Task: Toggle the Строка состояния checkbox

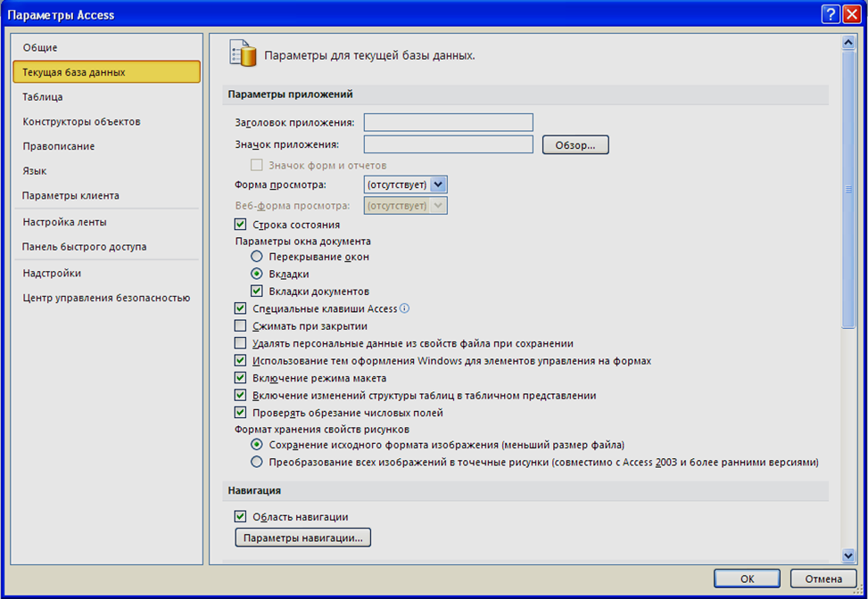Action: 240,225
